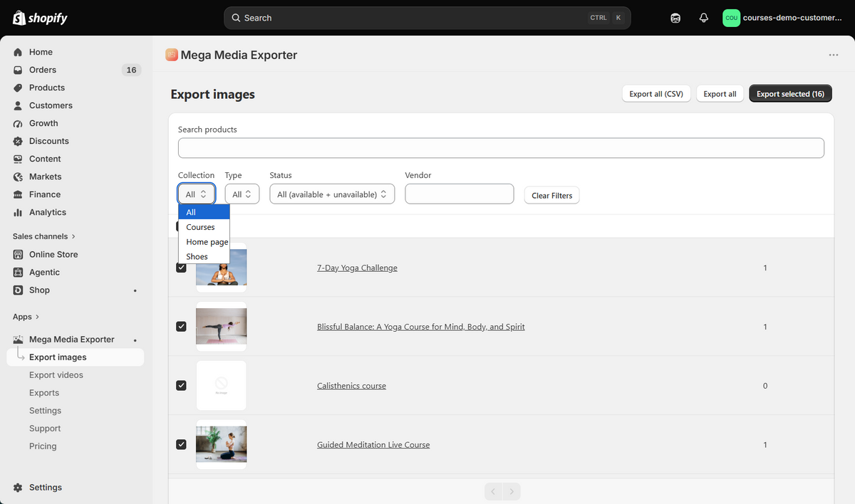Open 7-Day Yoga Challenge product link

[357, 268]
